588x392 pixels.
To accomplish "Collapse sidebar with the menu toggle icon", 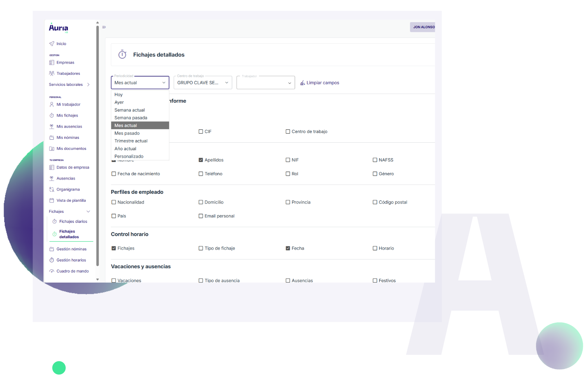I will click(x=104, y=27).
